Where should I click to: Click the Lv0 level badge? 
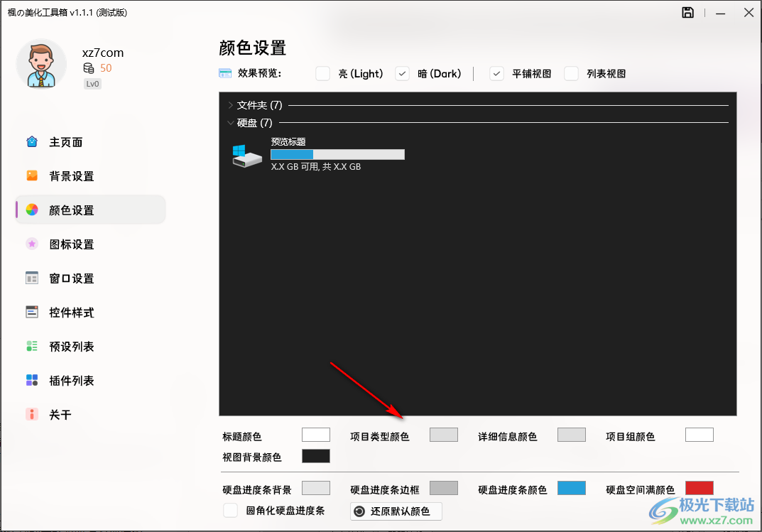tap(92, 84)
